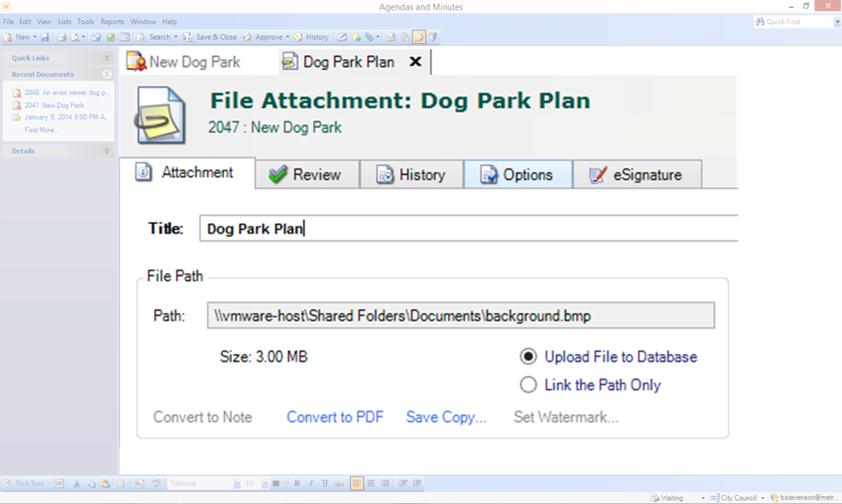Collapse the Recent Documents panel
This screenshot has width=842, height=504.
tap(105, 74)
